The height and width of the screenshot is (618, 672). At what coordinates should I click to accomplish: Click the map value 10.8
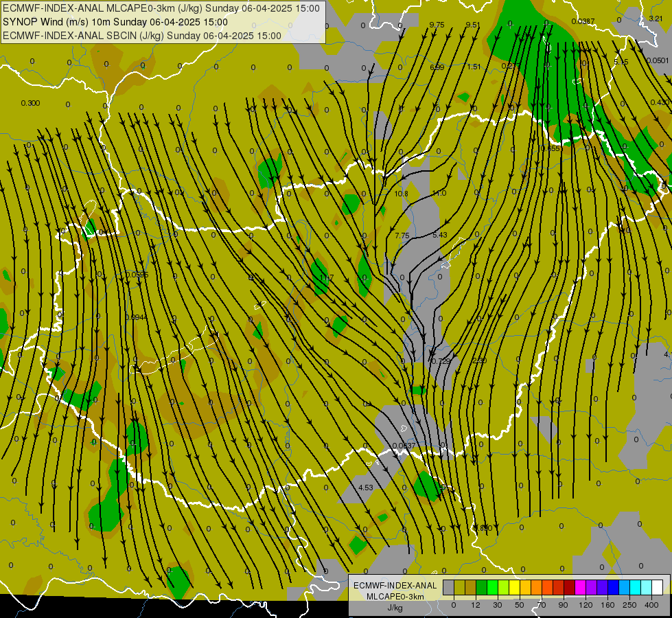click(401, 194)
